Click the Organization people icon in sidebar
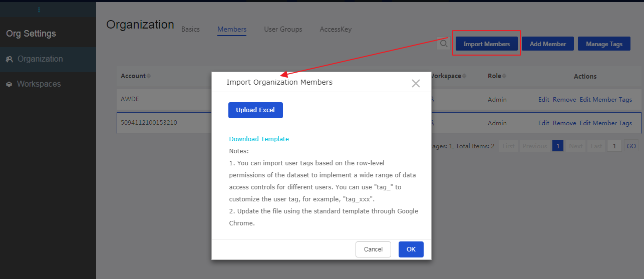Screen dimensions: 644x279 click(9, 59)
